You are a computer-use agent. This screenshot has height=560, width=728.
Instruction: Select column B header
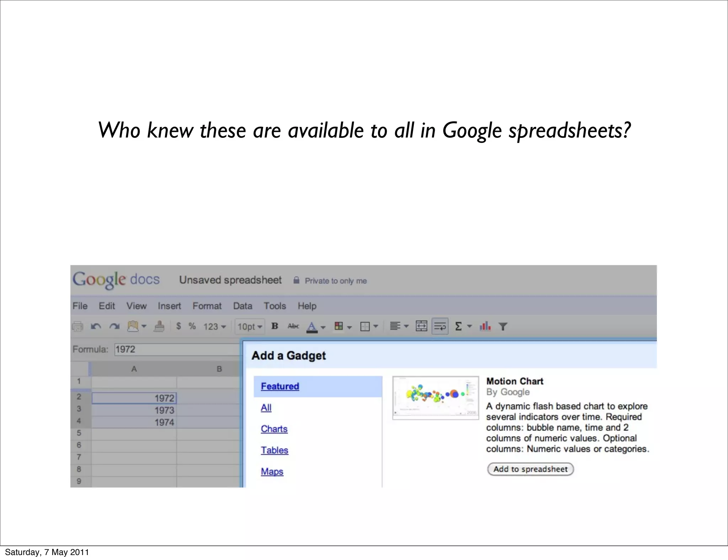tap(209, 369)
